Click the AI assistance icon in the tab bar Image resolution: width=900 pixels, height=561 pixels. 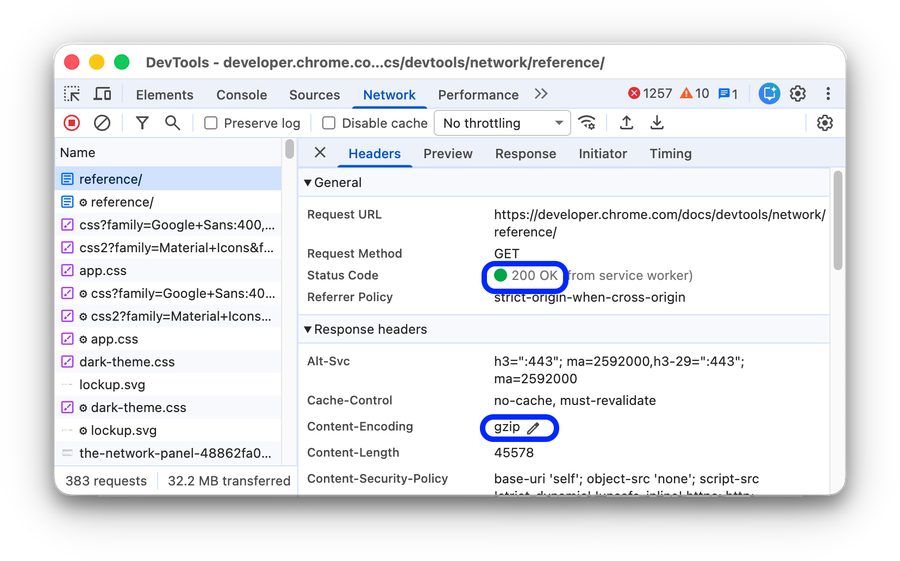coord(769,94)
